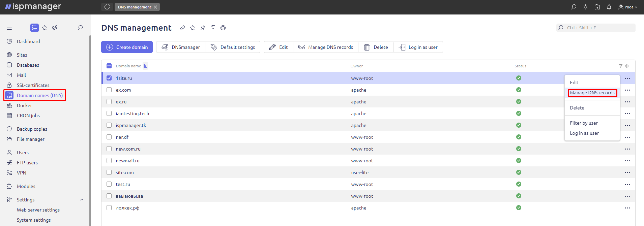This screenshot has width=644, height=226.
Task: Click the hamburger menu icon in sidebar
Action: [9, 28]
